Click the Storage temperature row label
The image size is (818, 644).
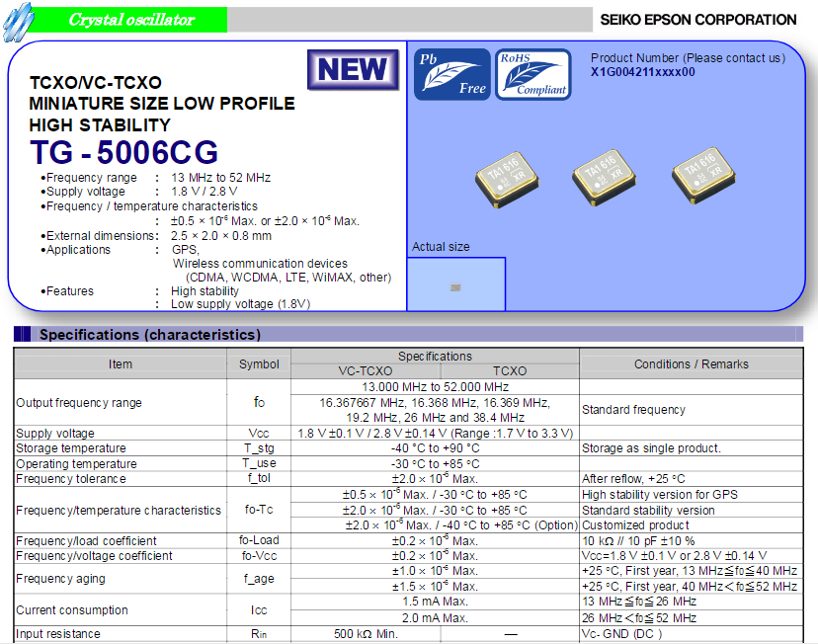[x=69, y=448]
